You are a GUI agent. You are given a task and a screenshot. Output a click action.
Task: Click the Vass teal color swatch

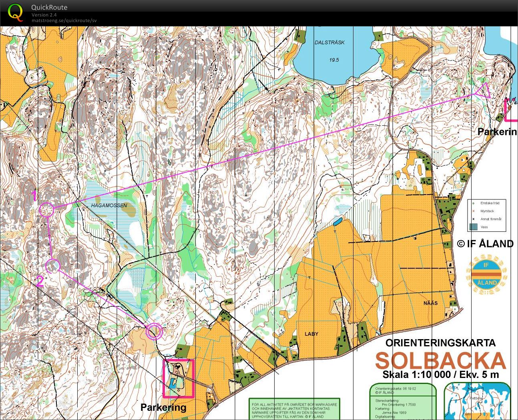473,227
